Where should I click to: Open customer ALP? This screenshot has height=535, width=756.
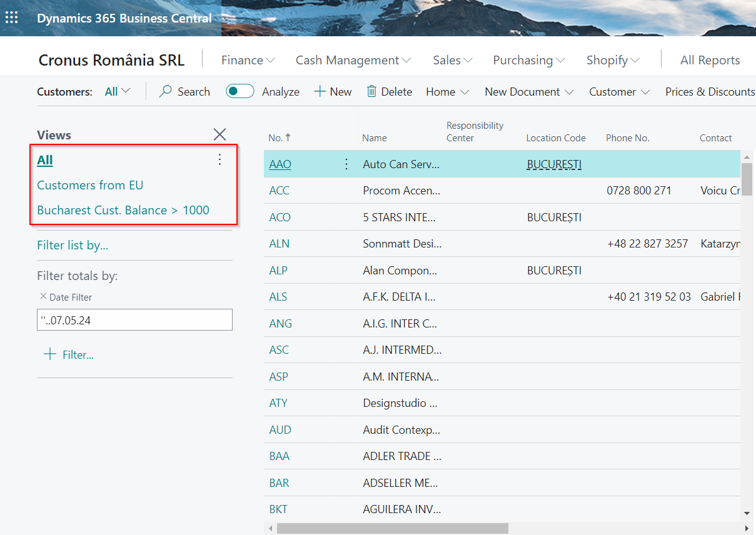pos(279,271)
